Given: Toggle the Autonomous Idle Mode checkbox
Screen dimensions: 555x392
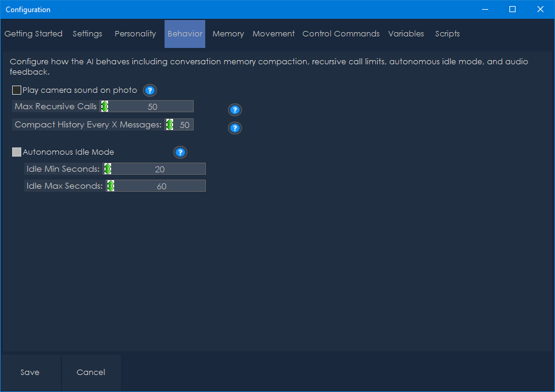Looking at the screenshot, I should (x=17, y=152).
